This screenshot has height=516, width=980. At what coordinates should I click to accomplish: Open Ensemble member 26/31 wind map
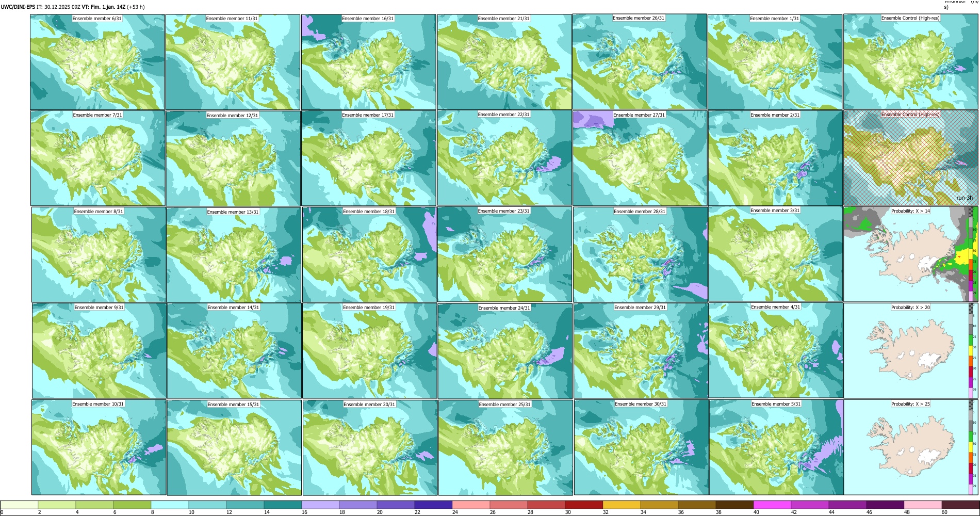[640, 62]
